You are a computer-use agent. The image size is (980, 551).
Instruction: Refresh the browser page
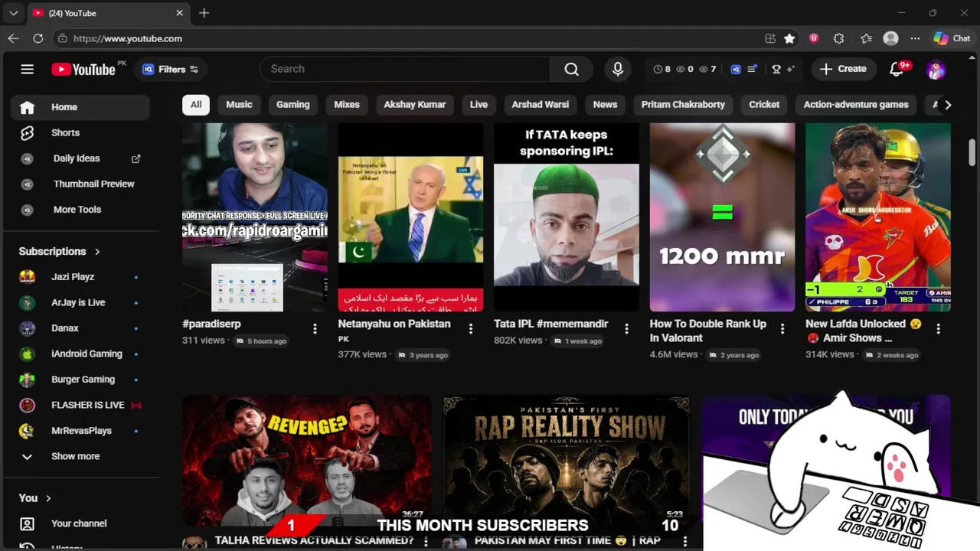pos(38,38)
